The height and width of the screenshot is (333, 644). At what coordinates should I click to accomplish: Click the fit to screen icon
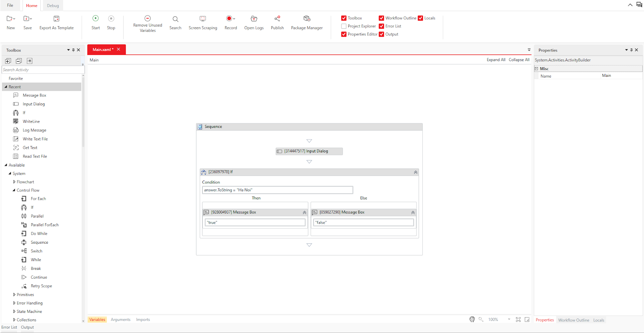[x=518, y=319]
